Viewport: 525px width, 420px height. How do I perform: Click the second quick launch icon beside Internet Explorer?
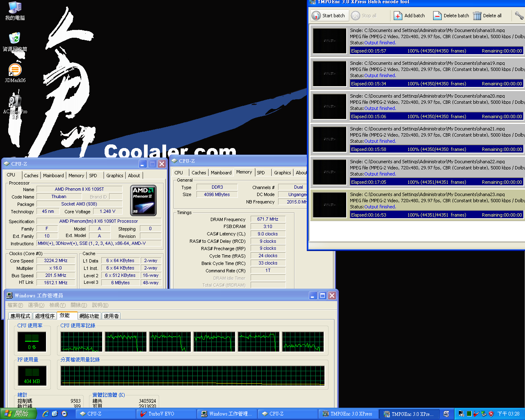(55, 414)
